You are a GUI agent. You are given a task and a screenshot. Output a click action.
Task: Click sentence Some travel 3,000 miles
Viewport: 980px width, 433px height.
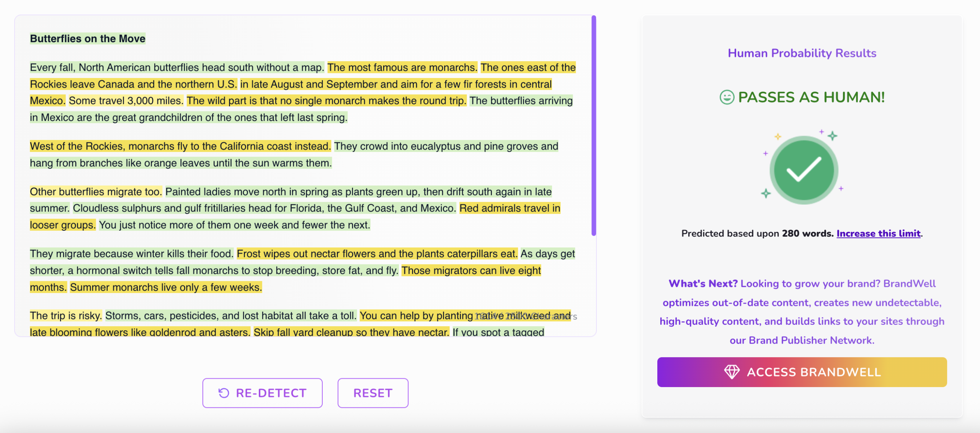pos(126,101)
